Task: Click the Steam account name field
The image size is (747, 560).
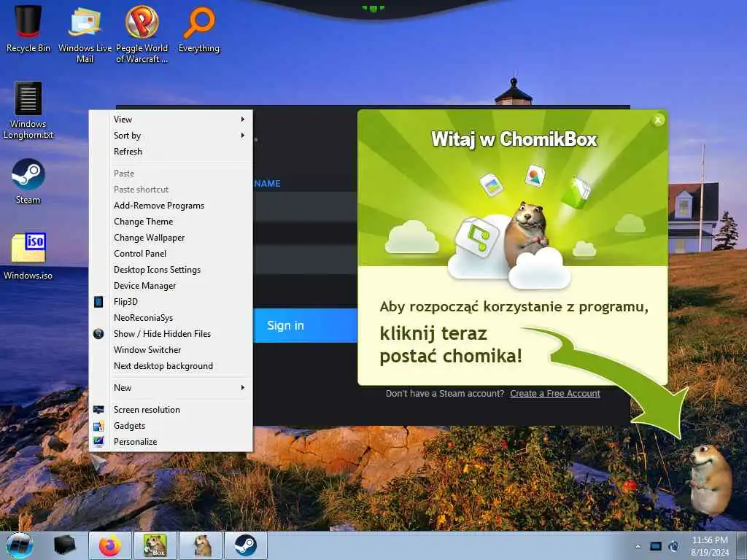Action: tap(305, 206)
